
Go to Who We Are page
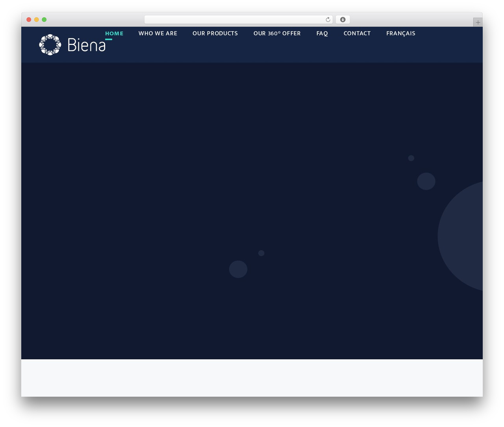pyautogui.click(x=158, y=33)
